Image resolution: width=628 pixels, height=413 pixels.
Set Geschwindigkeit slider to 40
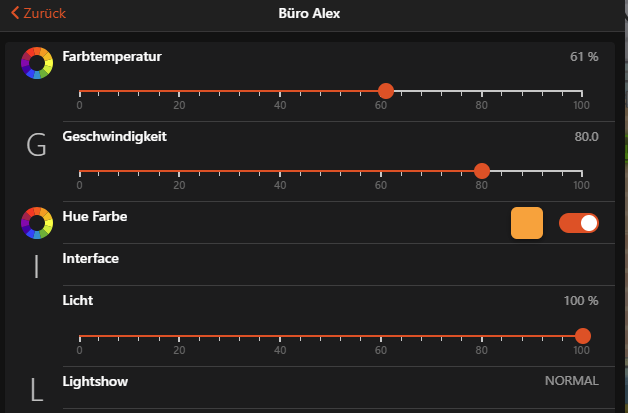(281, 171)
